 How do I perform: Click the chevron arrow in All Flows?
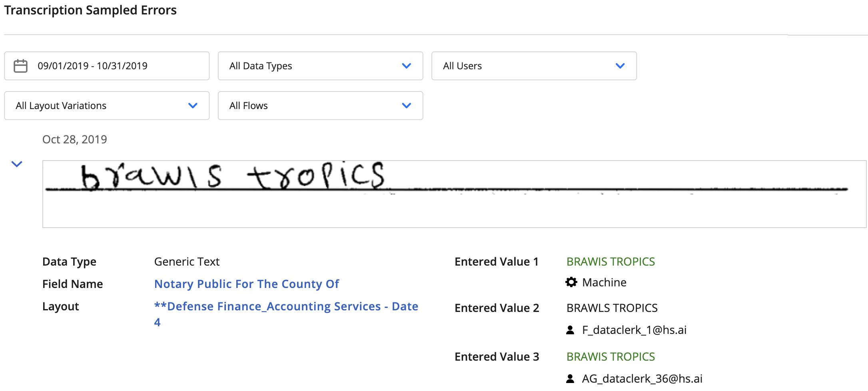pos(407,106)
